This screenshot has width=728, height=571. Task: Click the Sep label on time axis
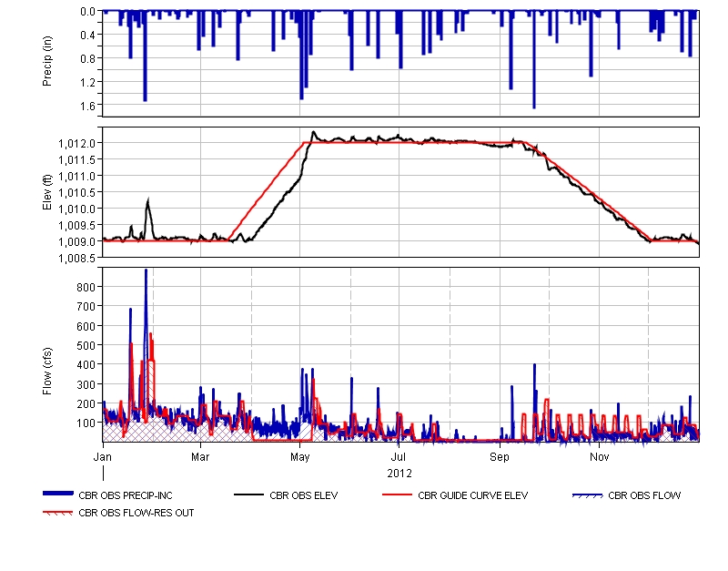[x=500, y=457]
